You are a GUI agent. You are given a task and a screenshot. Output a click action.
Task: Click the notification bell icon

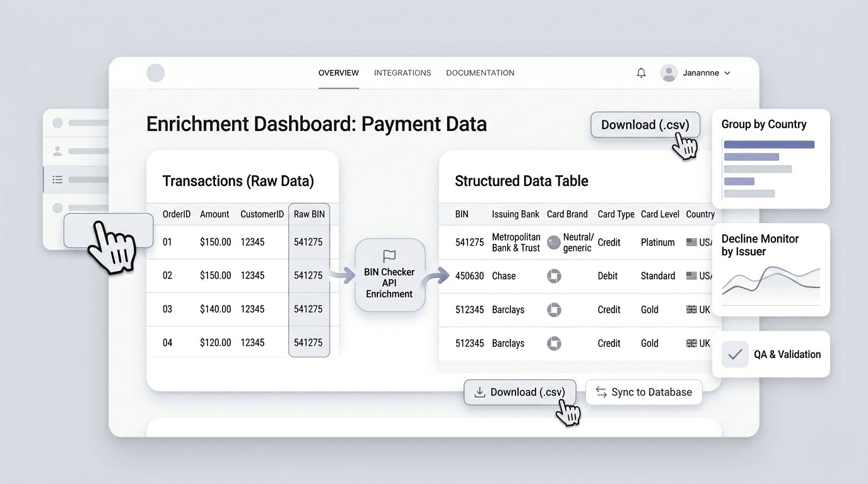(x=641, y=73)
